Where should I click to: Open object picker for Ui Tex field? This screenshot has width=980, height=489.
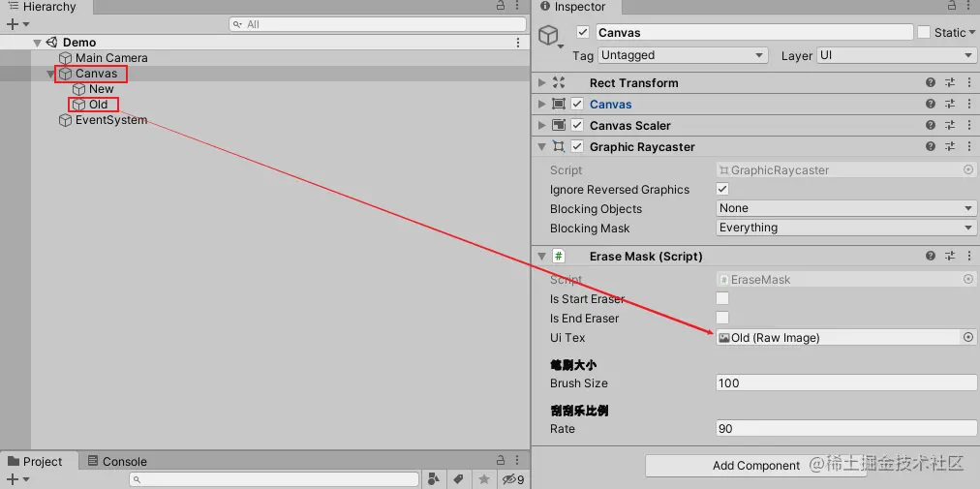click(968, 337)
